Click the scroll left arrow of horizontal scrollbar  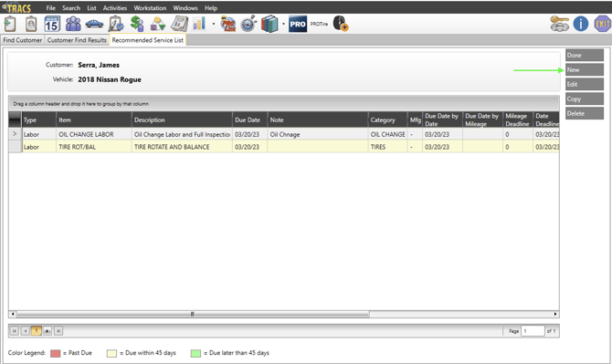pos(13,314)
